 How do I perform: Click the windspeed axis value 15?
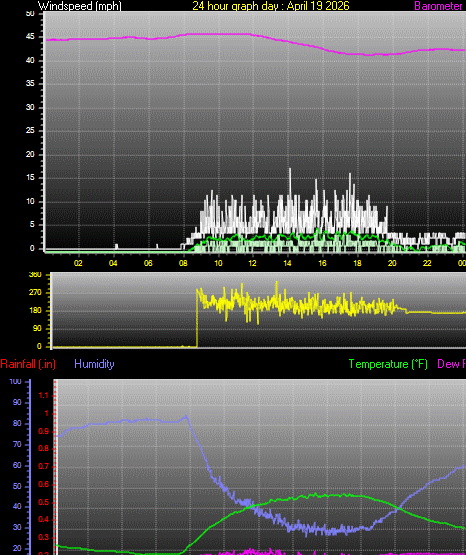(30, 178)
